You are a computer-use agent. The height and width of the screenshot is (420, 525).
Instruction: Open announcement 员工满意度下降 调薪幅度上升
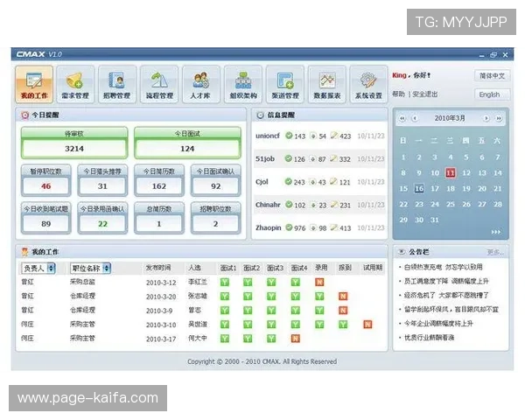pos(446,282)
